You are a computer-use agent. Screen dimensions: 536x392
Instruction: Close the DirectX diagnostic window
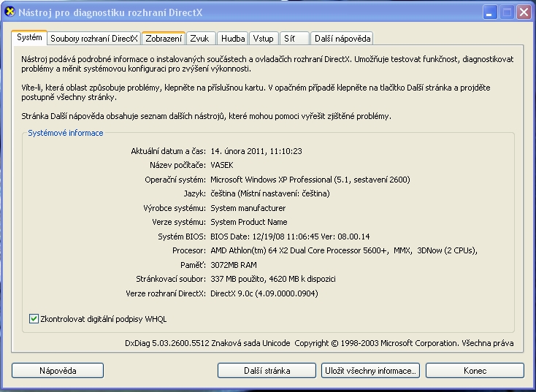(x=524, y=12)
